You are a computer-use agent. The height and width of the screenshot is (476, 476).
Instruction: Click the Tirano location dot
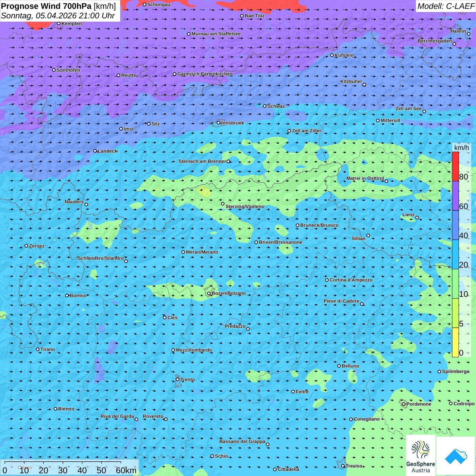click(38, 349)
